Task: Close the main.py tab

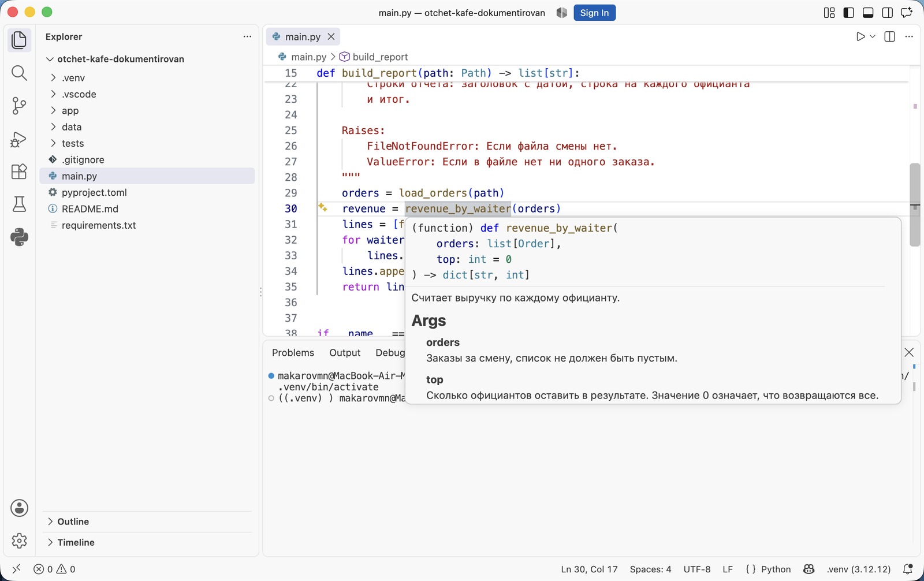Action: pyautogui.click(x=331, y=36)
